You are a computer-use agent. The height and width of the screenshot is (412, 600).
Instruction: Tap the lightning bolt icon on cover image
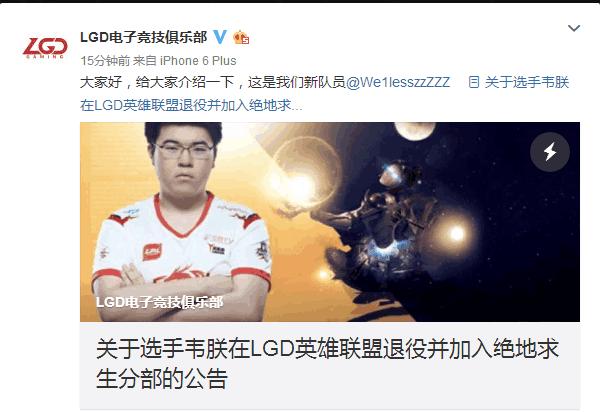(x=550, y=152)
